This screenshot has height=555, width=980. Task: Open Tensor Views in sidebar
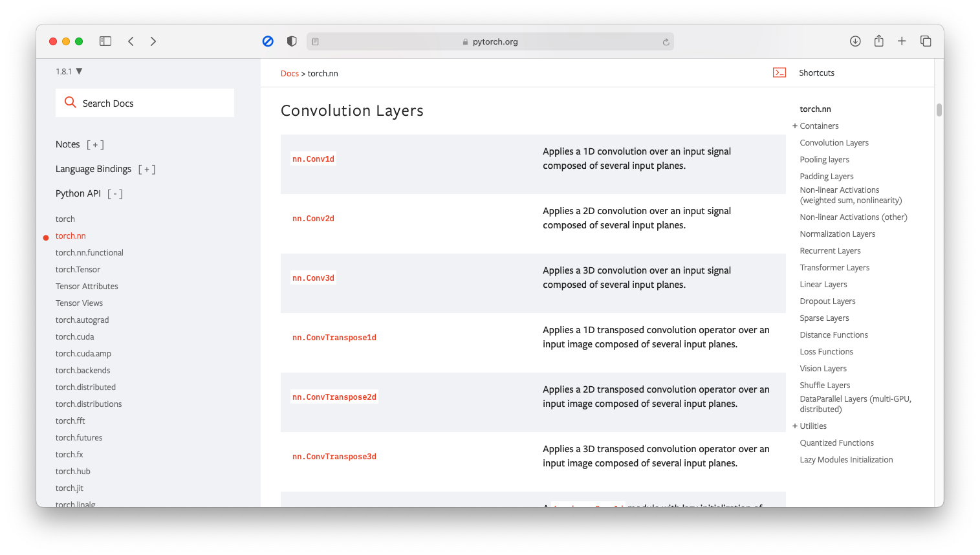(79, 303)
